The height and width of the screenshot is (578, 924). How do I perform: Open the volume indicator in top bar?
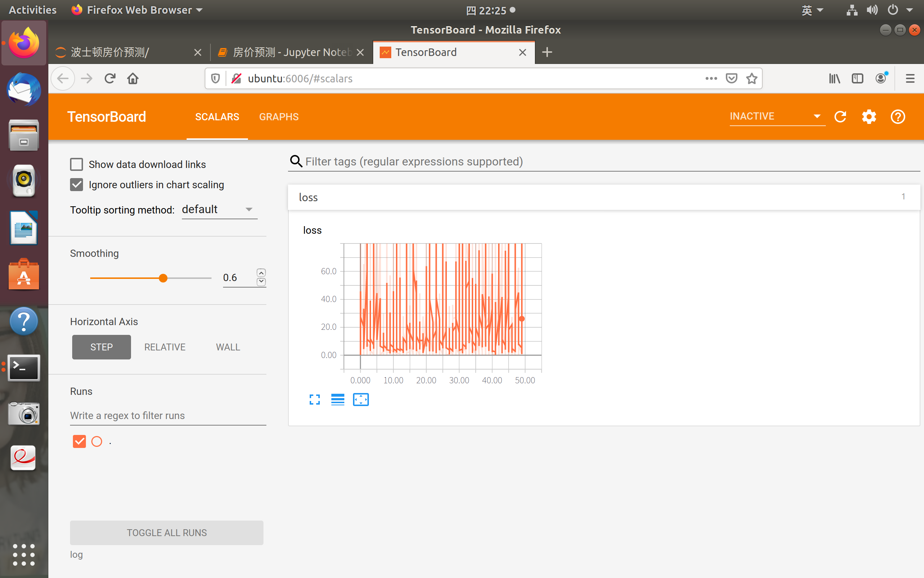(872, 10)
